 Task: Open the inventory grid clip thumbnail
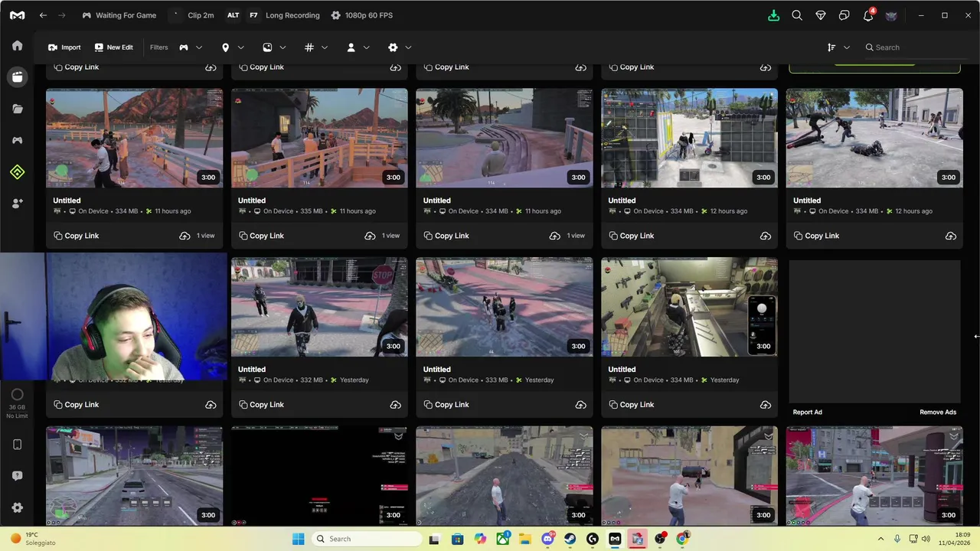689,138
